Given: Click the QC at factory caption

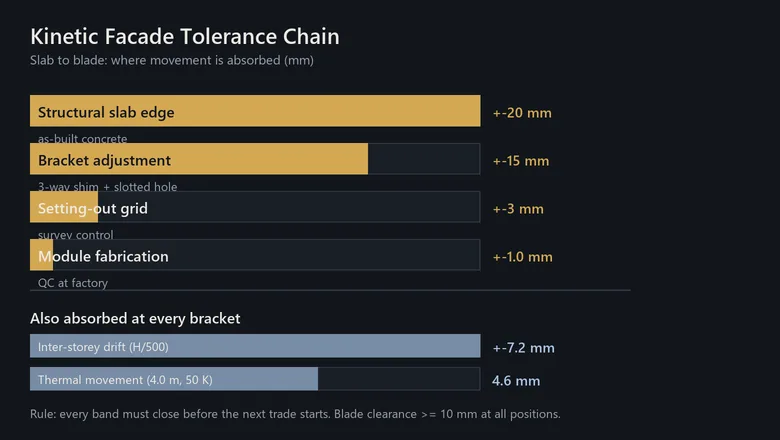Looking at the screenshot, I should click(x=73, y=283).
